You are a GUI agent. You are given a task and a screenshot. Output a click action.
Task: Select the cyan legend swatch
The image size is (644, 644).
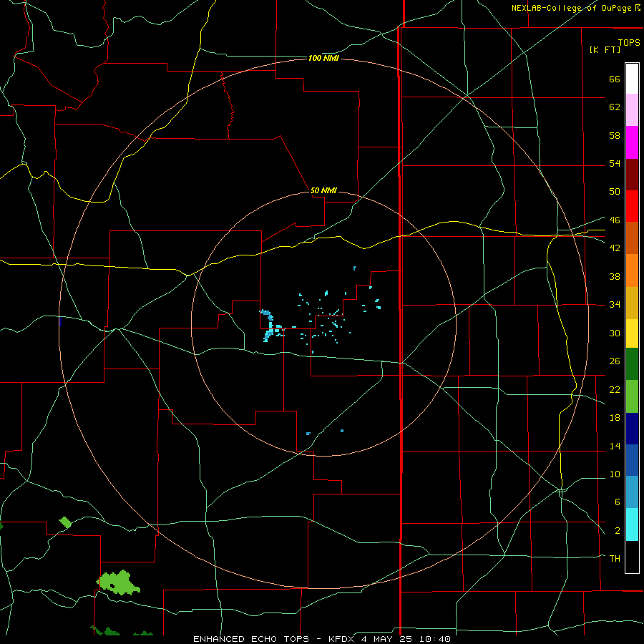[x=632, y=525]
